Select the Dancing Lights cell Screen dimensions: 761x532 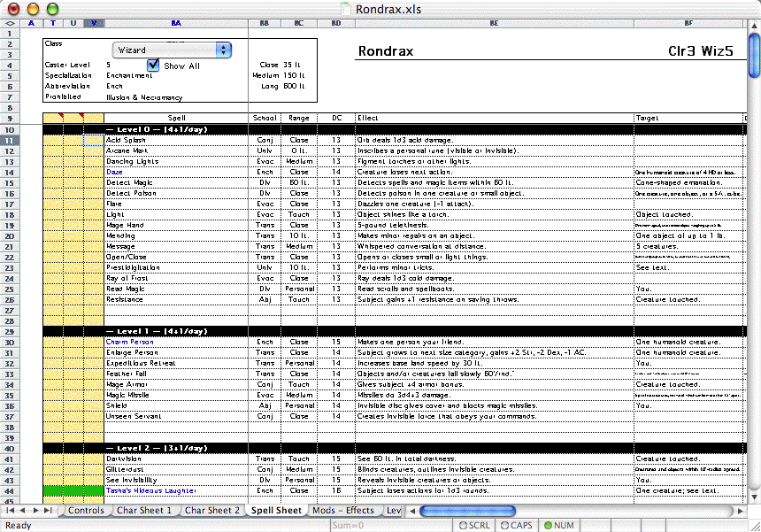[176, 162]
